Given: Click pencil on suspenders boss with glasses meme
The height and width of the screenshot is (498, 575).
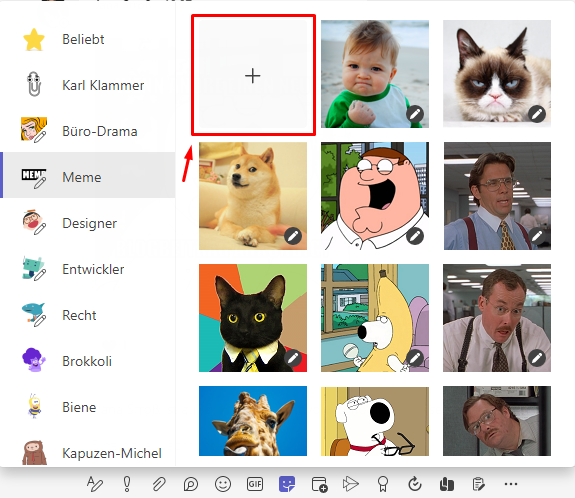Looking at the screenshot, I should [x=537, y=236].
